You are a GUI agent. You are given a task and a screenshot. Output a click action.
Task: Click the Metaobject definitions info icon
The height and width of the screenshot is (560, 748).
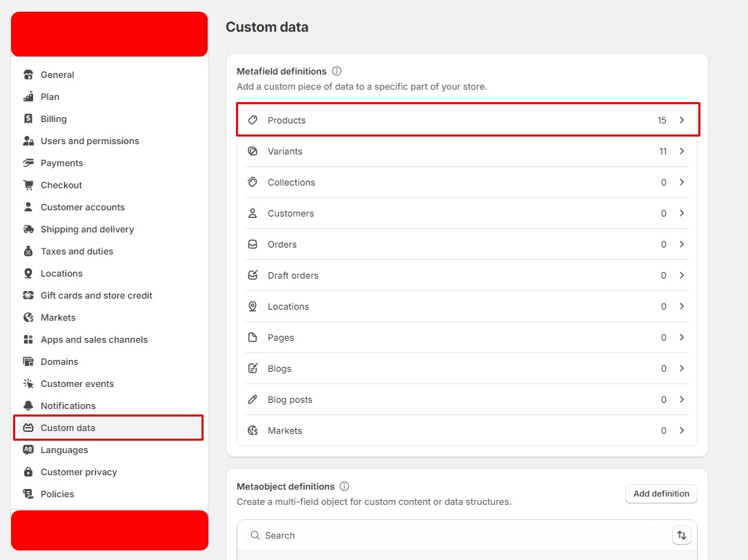(x=344, y=486)
